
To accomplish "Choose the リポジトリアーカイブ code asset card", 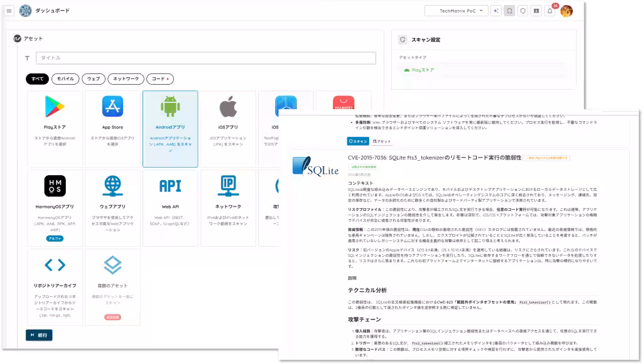I will coord(55,287).
